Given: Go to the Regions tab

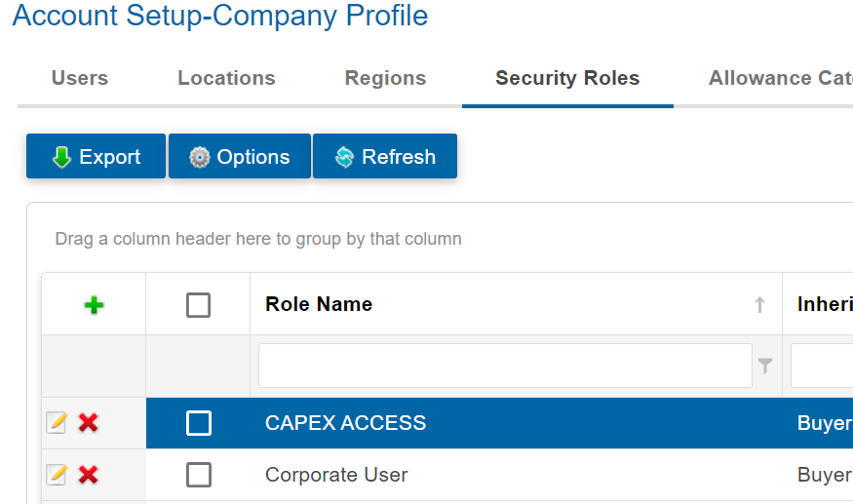Looking at the screenshot, I should [385, 78].
